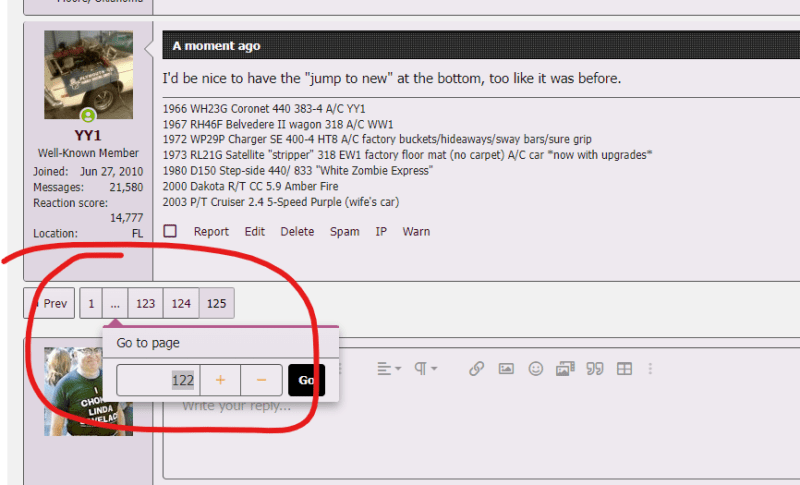
Task: Open the smilies emoji picker
Action: point(535,369)
